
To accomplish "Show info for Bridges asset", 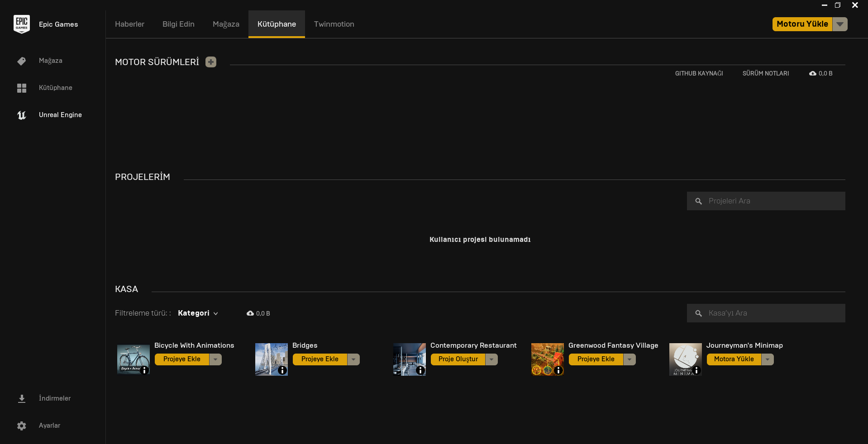I will (282, 370).
